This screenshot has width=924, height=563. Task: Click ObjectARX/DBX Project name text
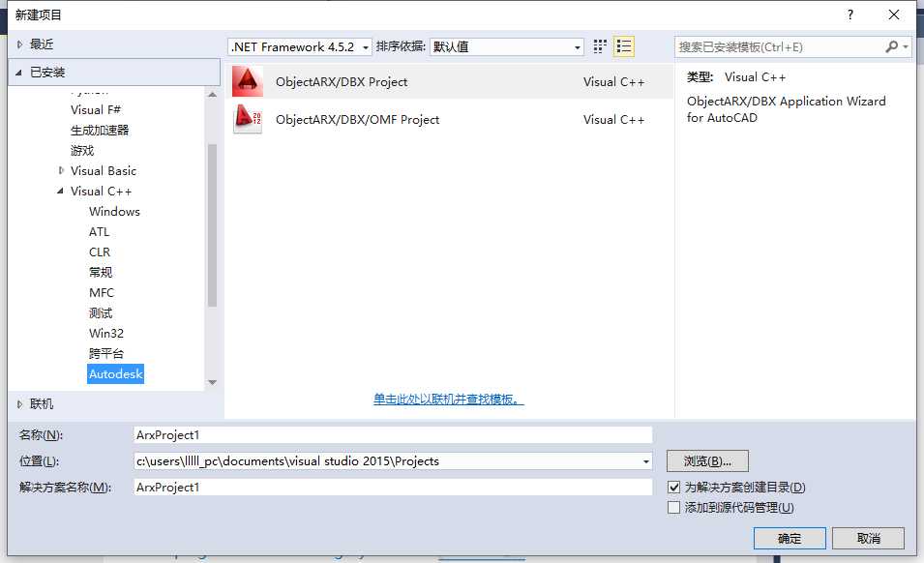pyautogui.click(x=342, y=82)
